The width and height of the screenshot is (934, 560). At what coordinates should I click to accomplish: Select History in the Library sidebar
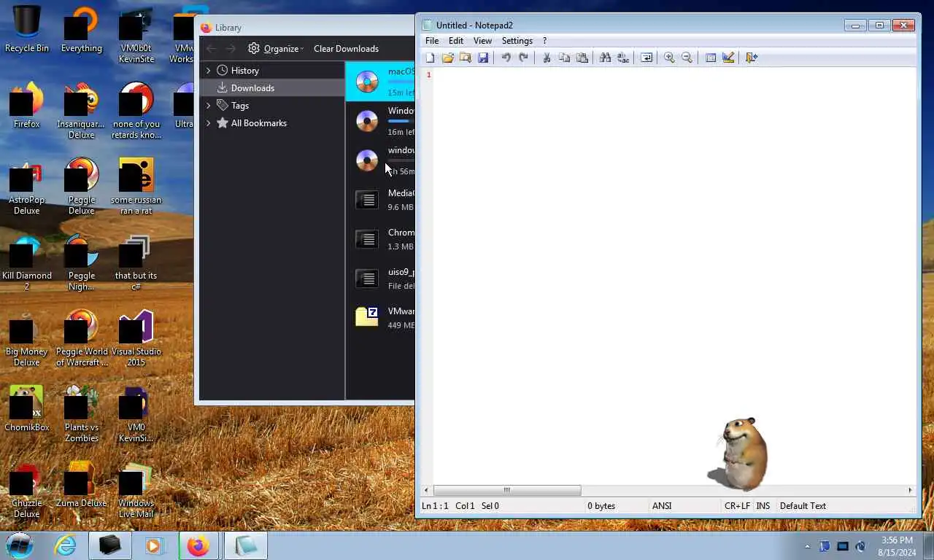(x=272, y=71)
